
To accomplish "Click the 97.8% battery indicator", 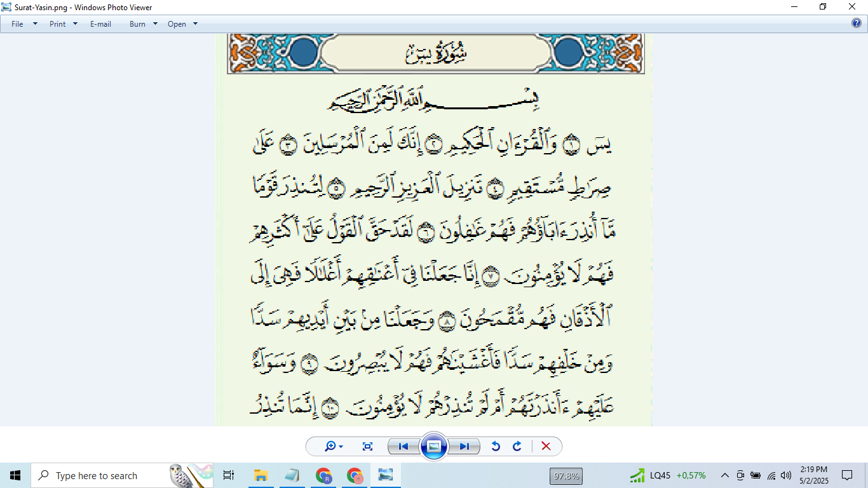I will click(566, 475).
